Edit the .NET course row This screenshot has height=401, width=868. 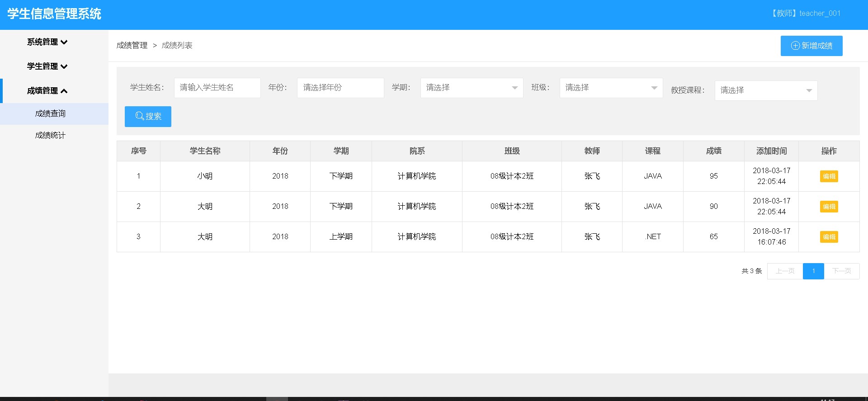829,237
